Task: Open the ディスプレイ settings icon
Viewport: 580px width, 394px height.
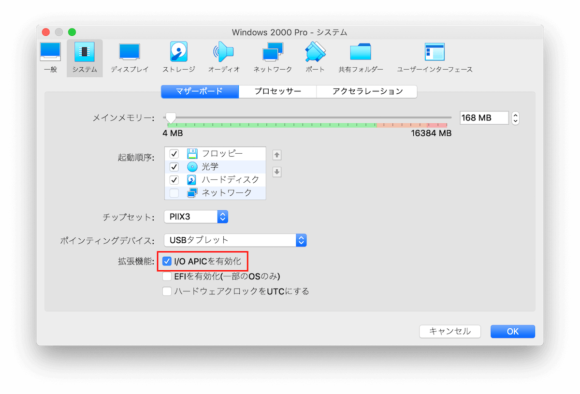Action: coord(129,58)
